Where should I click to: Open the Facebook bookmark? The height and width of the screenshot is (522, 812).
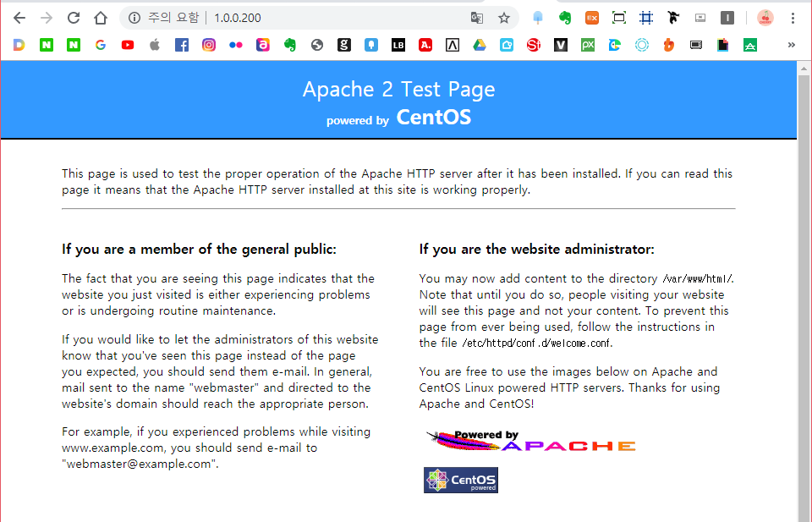(182, 45)
